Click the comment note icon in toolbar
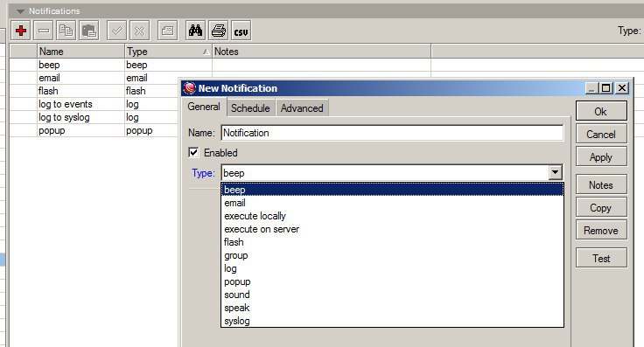This screenshot has width=644, height=347. click(x=168, y=31)
